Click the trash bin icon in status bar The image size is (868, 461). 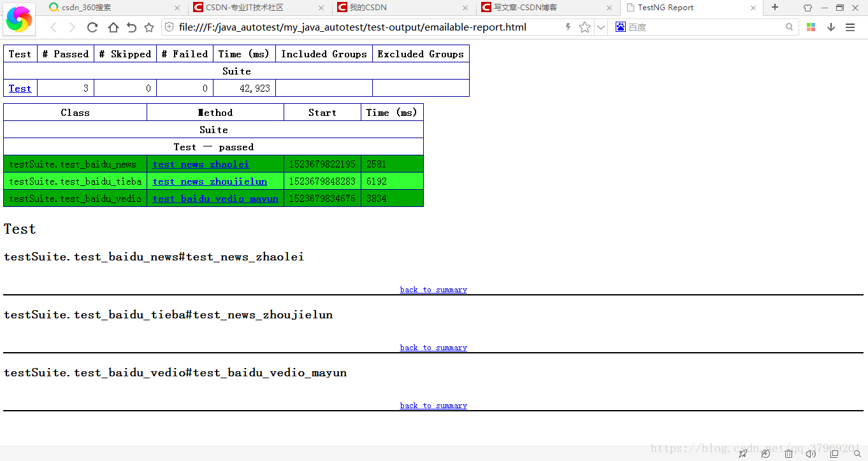pos(788,453)
